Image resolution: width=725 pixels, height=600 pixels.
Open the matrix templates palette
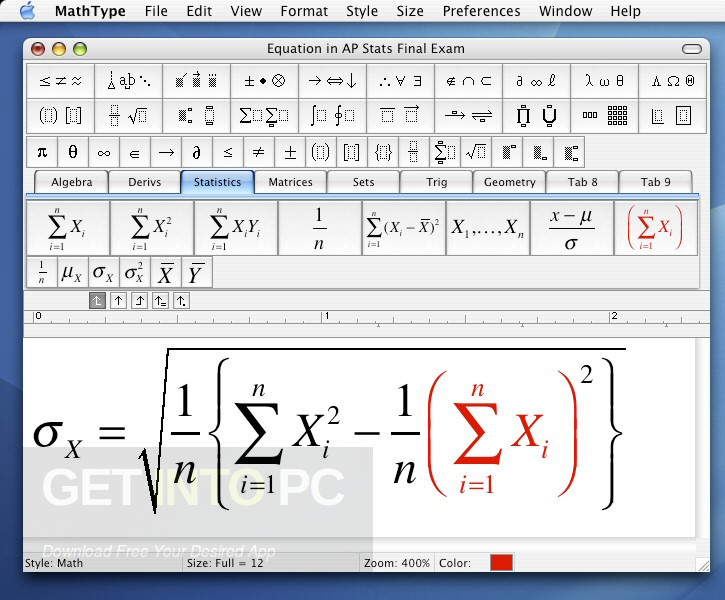click(x=604, y=116)
